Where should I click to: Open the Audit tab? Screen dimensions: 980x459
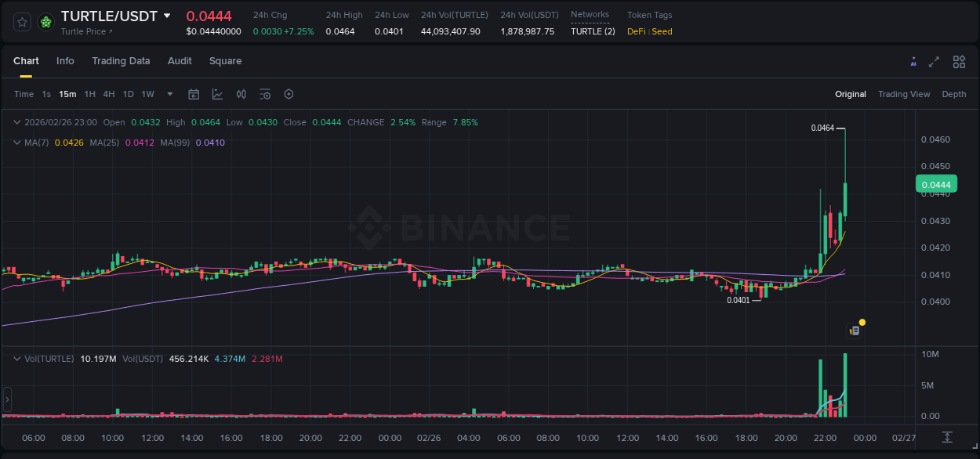click(x=180, y=61)
